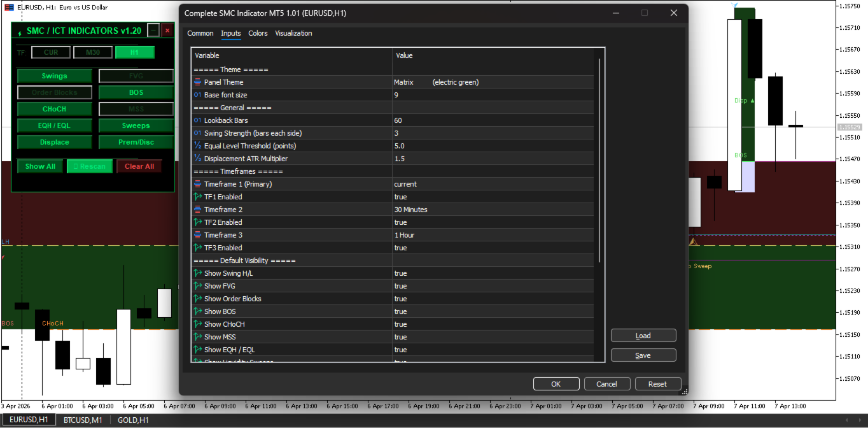This screenshot has width=868, height=428.
Task: Open Timeframe 3 value '1 Hour' dropdown
Action: (493, 235)
